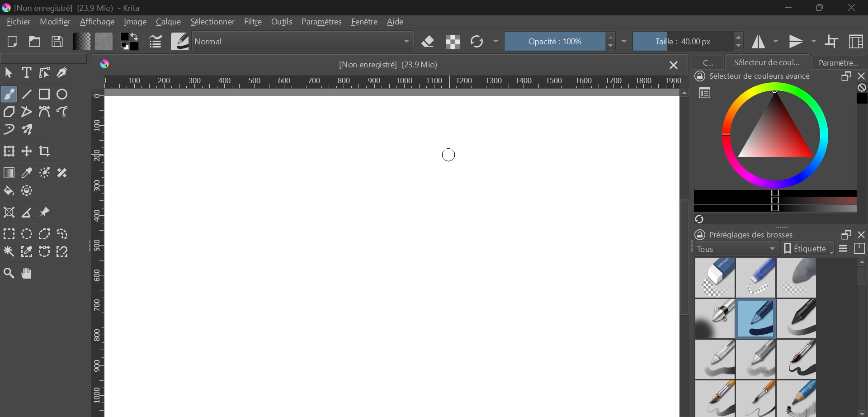Choose the highlighted blue ink pen preset
This screenshot has height=417, width=868.
pos(756,319)
